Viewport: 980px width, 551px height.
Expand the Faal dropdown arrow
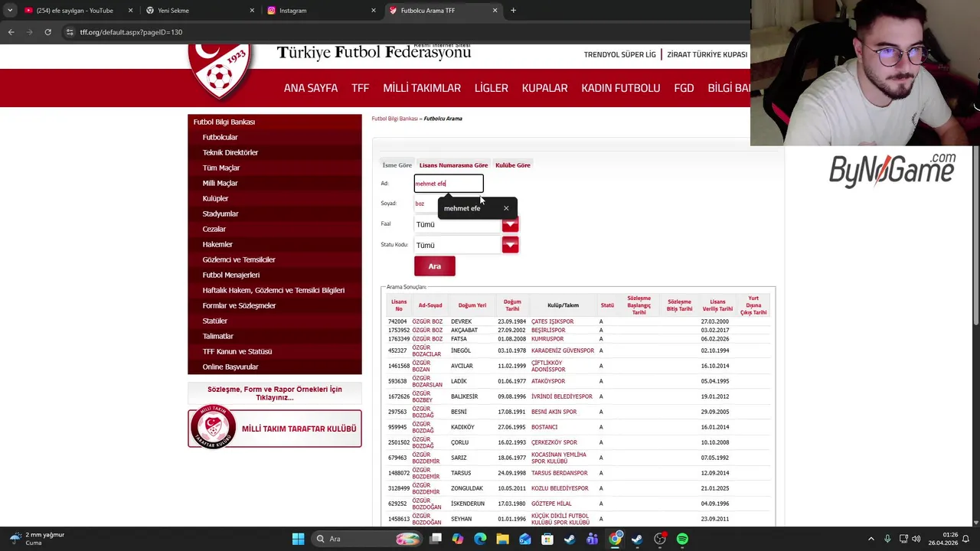click(510, 224)
